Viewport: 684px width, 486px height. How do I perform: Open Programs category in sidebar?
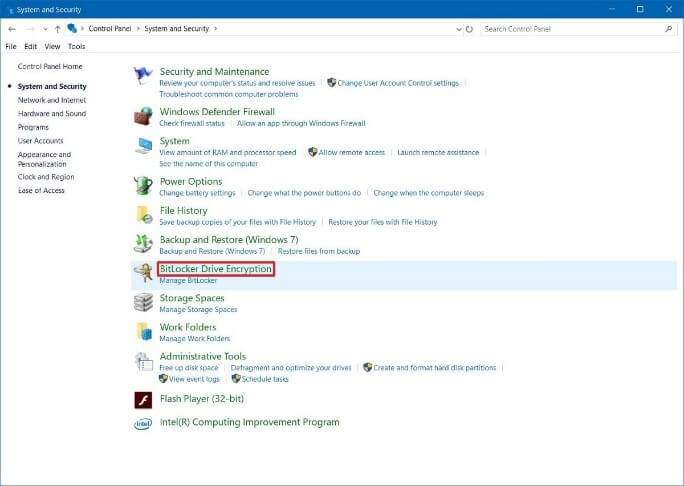point(33,127)
